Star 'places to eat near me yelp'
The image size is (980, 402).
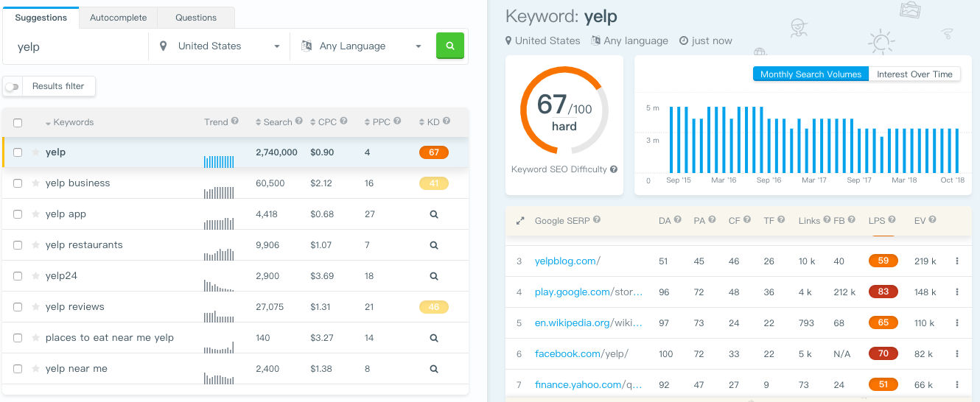coord(35,338)
